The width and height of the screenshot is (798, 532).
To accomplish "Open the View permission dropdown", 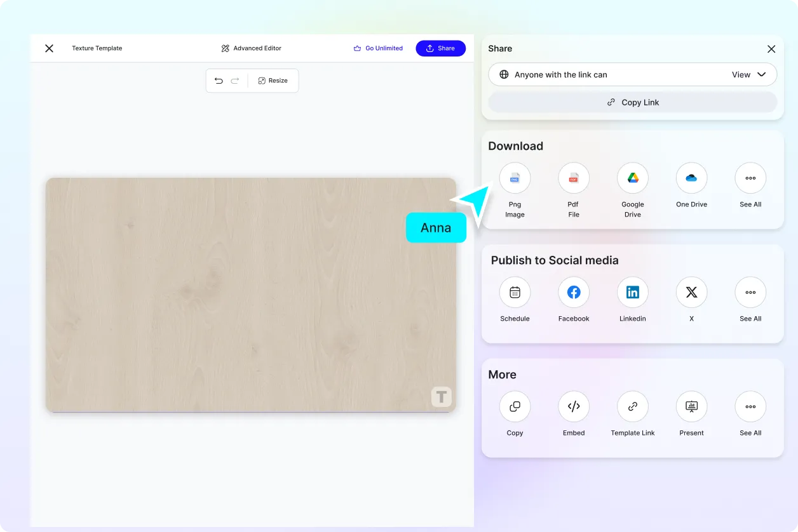I will click(749, 74).
